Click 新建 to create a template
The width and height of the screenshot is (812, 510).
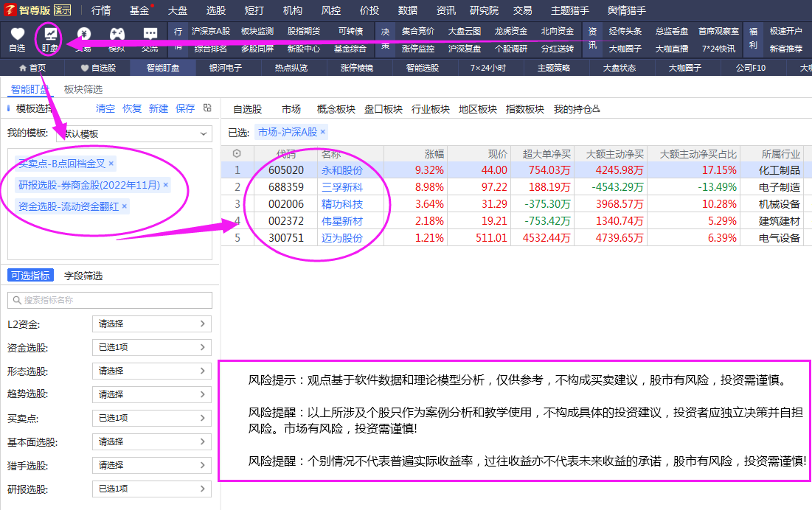158,108
